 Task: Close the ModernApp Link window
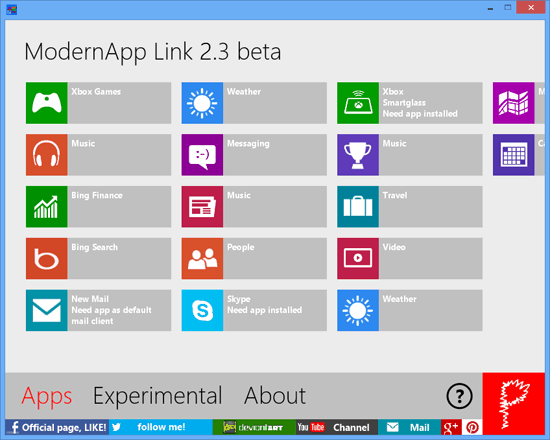click(x=531, y=7)
